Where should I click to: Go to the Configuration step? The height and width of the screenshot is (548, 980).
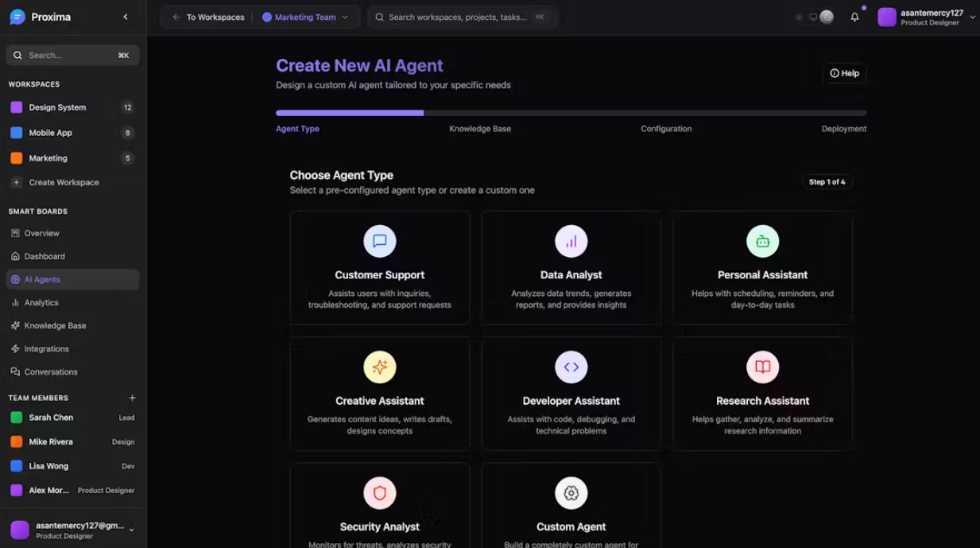point(666,129)
